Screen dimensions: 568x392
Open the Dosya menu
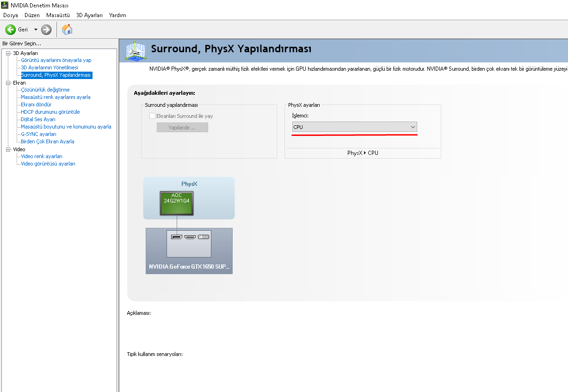(x=11, y=15)
